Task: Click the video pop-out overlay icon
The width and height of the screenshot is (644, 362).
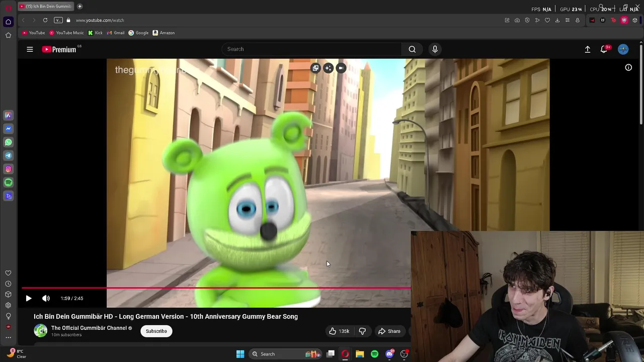Action: 315,68
